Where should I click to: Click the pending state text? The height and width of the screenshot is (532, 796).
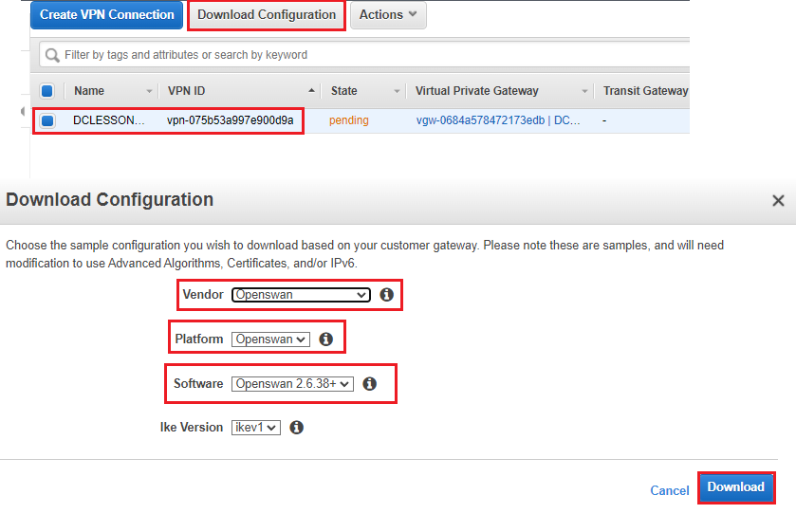[x=349, y=120]
